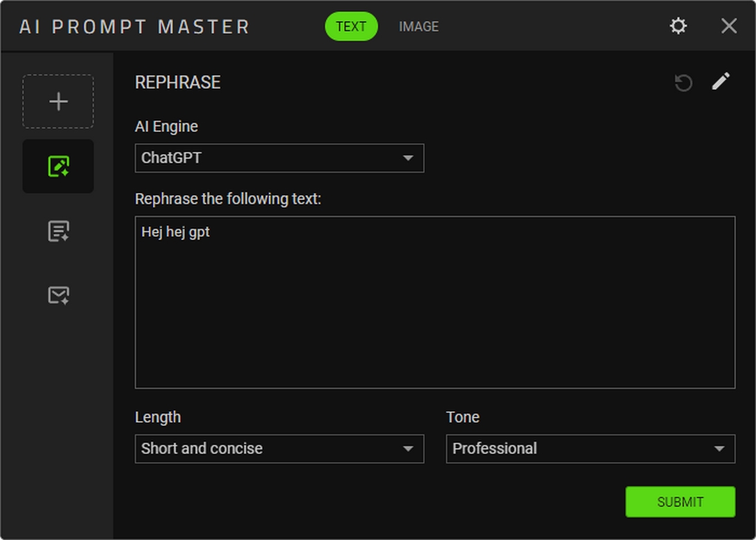
Task: Click the REPHRASE heading
Action: click(x=178, y=82)
